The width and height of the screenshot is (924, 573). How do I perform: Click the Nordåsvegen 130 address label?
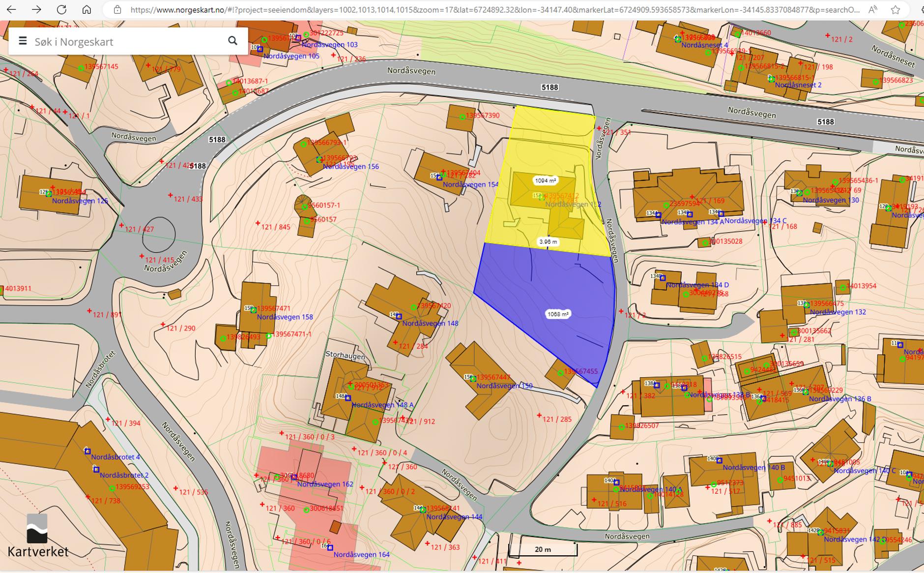click(831, 200)
